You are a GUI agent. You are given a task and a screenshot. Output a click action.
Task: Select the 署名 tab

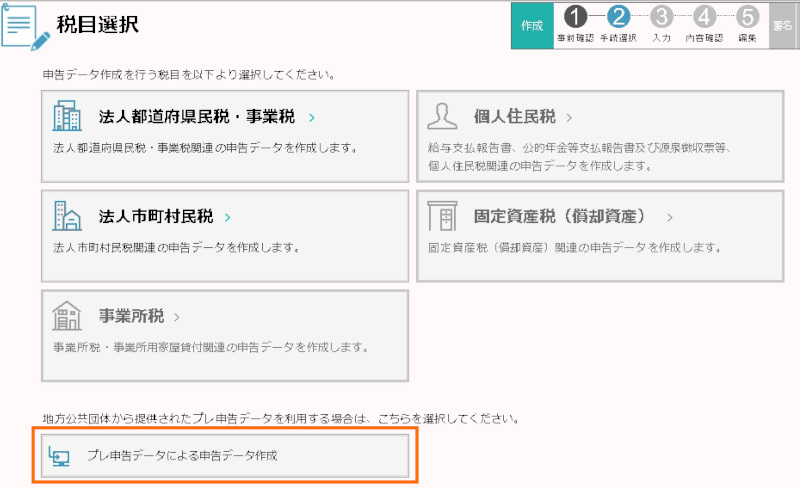click(x=783, y=26)
